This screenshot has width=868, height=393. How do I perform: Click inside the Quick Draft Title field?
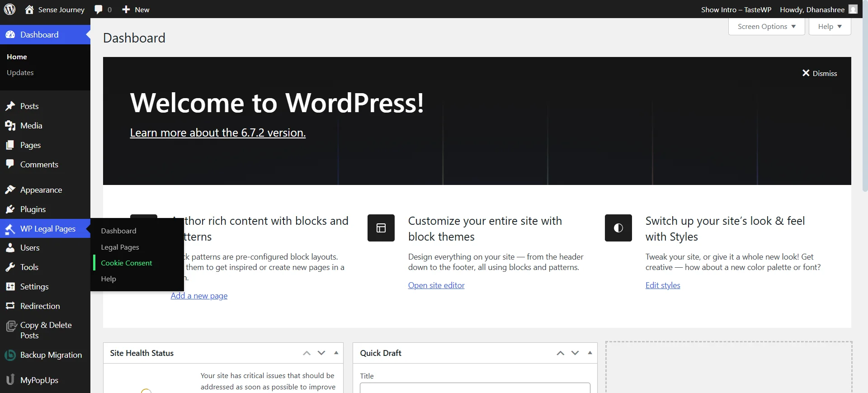475,388
